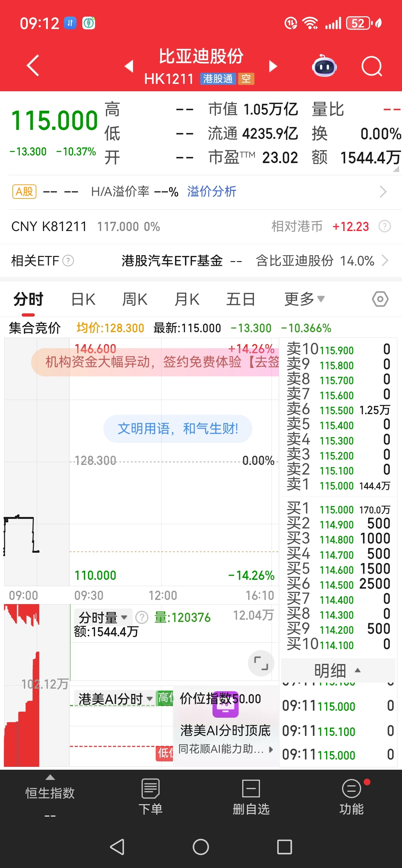
Task: Tap 09:11 115.100 trade detail row
Action: click(338, 731)
